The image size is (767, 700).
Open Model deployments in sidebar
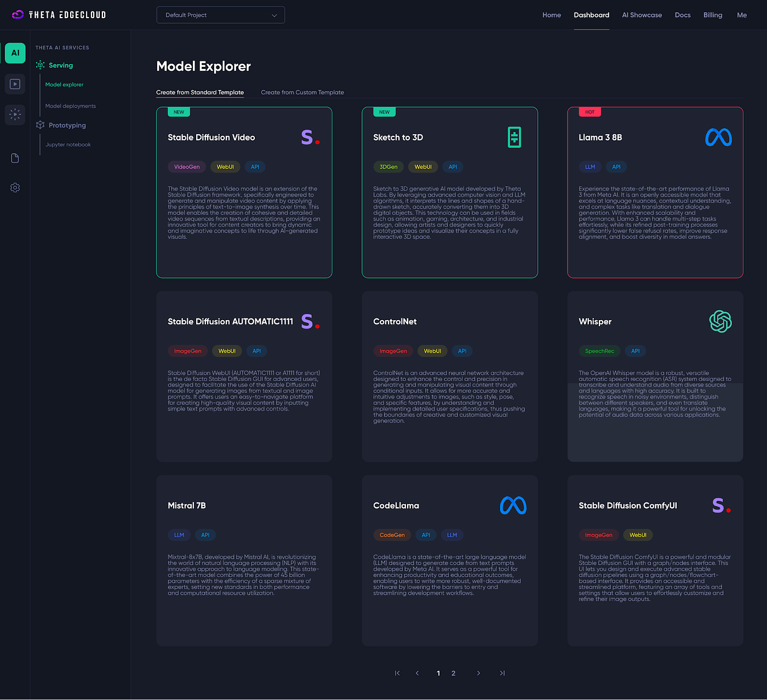tap(71, 106)
